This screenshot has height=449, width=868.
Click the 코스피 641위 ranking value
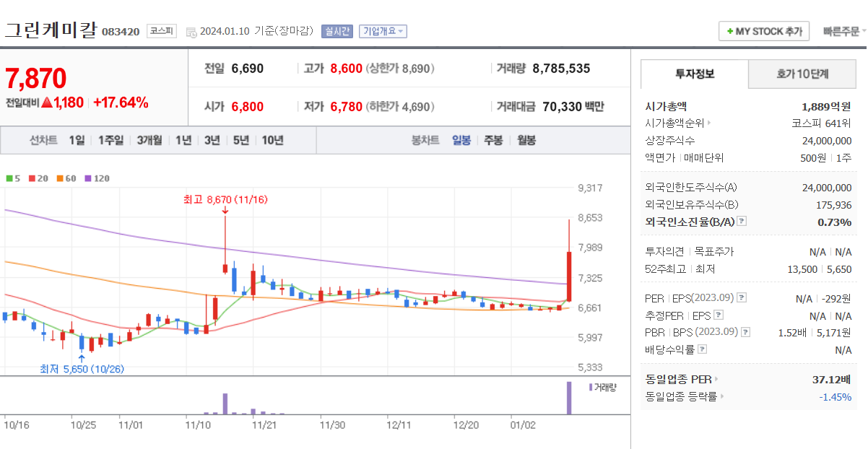[x=822, y=123]
